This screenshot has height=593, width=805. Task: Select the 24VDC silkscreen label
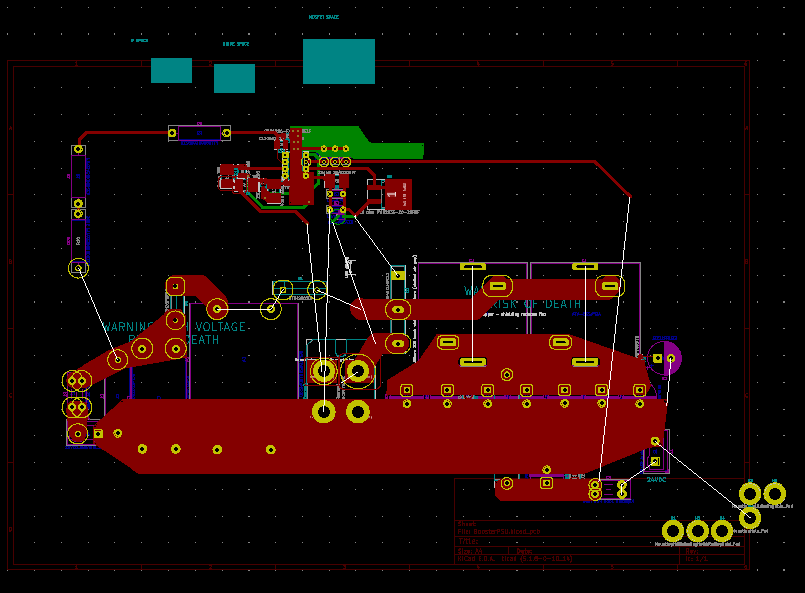(x=656, y=480)
